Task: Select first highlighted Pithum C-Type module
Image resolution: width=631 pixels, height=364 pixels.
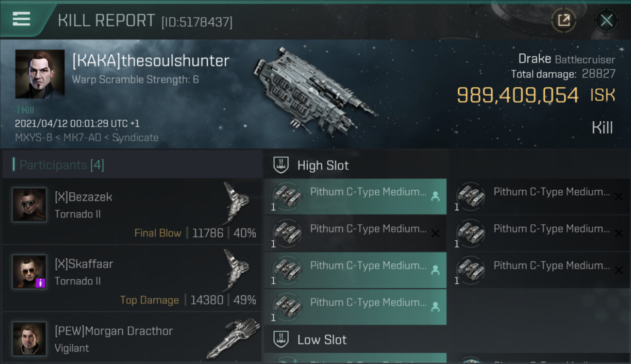Action: [355, 196]
